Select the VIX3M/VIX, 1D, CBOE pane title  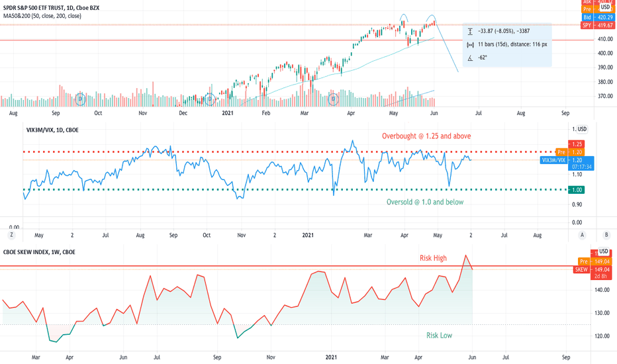click(x=52, y=130)
